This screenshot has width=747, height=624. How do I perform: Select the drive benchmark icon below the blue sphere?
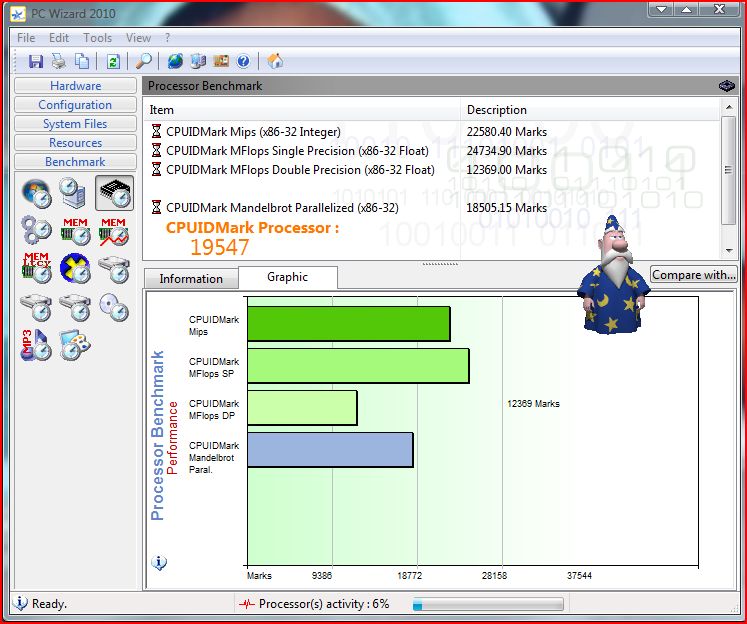click(75, 307)
